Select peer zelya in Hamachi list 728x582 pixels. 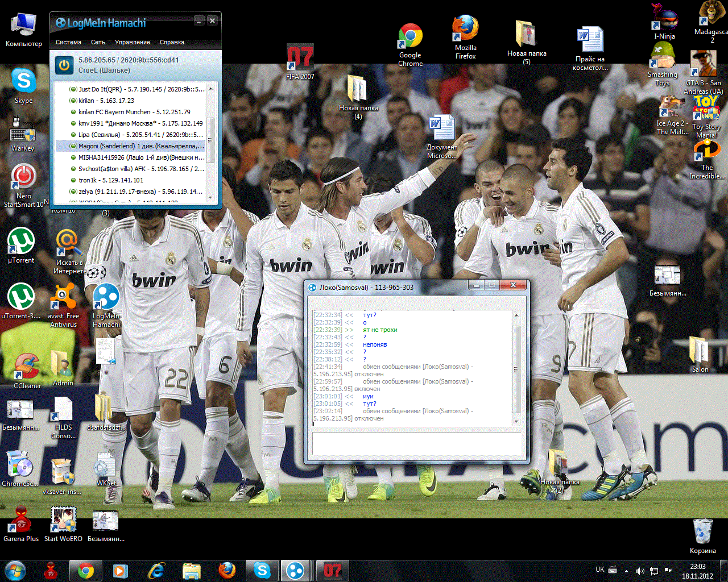click(131, 192)
